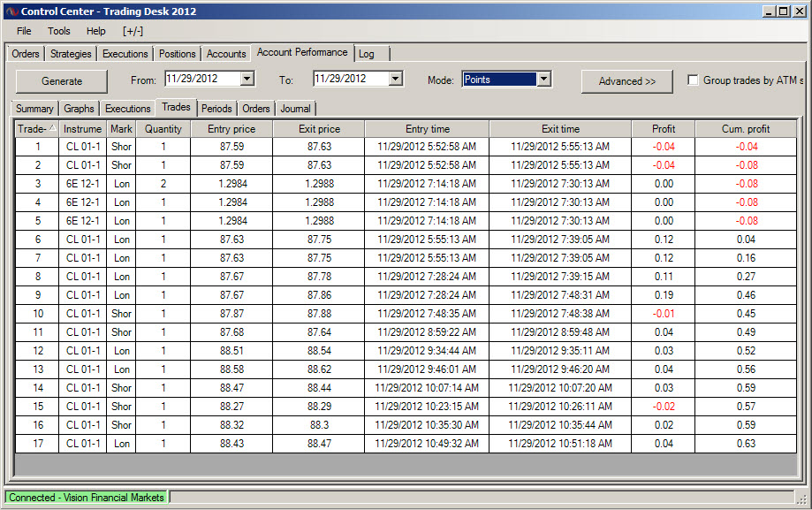Viewport: 812px width, 510px height.
Task: Click exit time 9:35:11 AM in trade 12
Action: pos(560,351)
